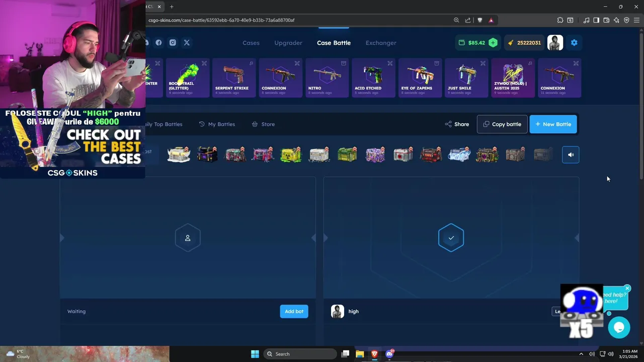The width and height of the screenshot is (644, 362).
Task: Go to My Battles
Action: (217, 124)
